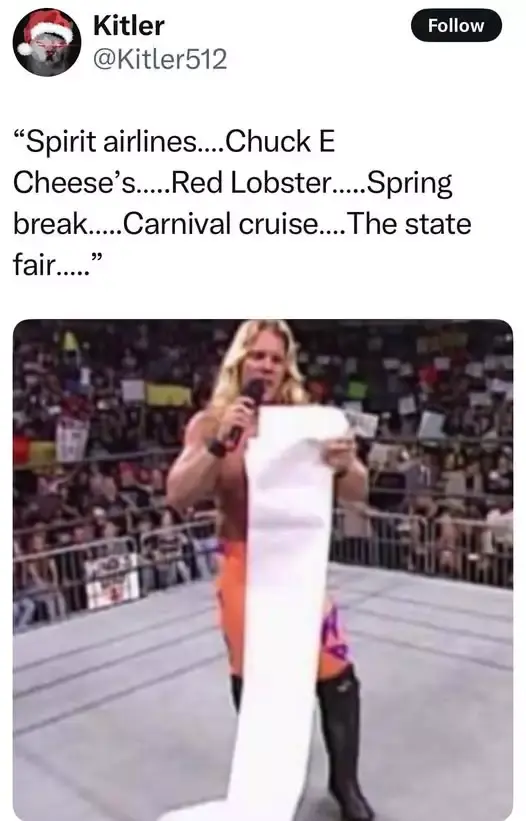Click the black boot in the photo
This screenshot has height=821, width=526.
tap(343, 746)
